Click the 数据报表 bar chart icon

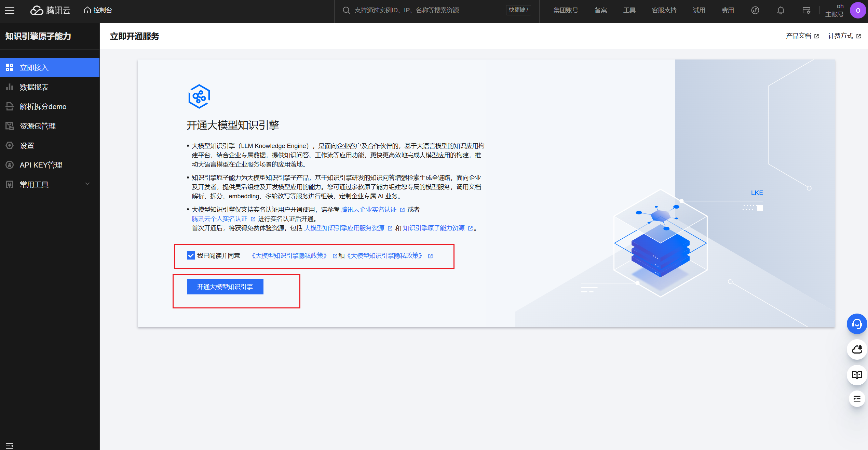pyautogui.click(x=10, y=87)
